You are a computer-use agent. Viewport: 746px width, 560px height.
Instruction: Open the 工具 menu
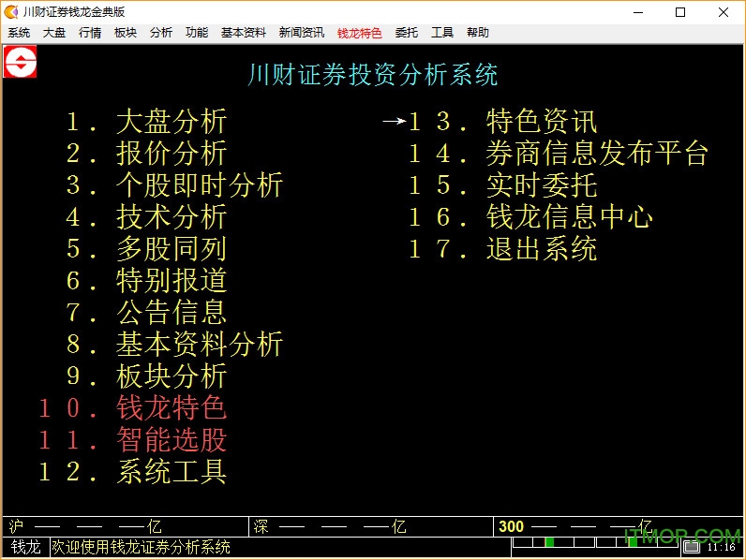442,33
